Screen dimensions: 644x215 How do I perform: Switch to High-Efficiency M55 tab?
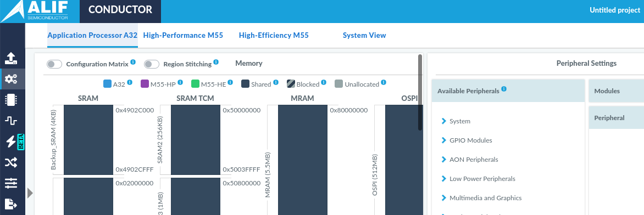(274, 35)
